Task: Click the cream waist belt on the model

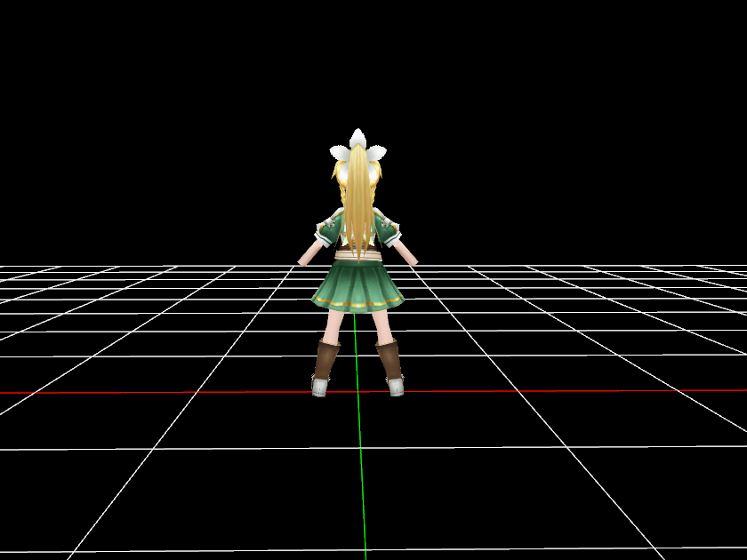Action: pos(357,257)
